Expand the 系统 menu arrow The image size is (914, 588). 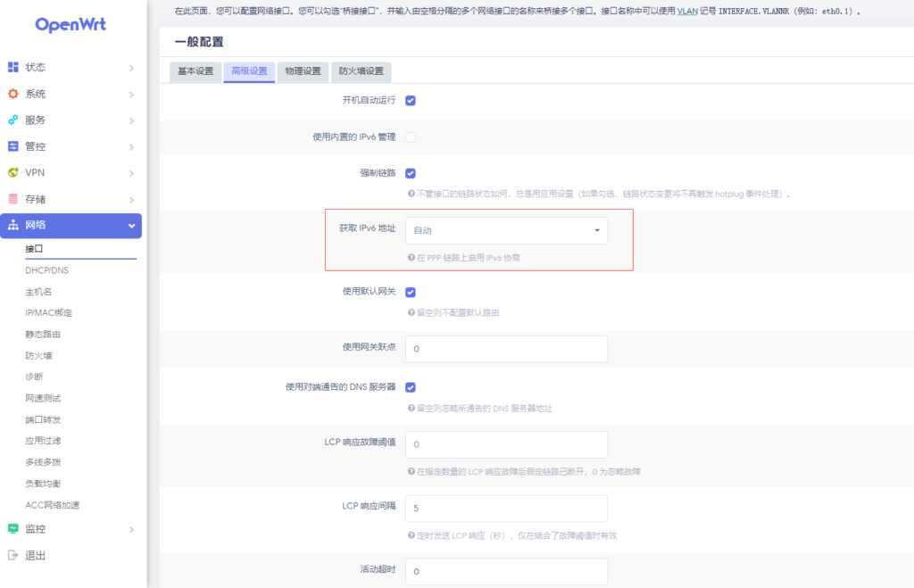(131, 95)
